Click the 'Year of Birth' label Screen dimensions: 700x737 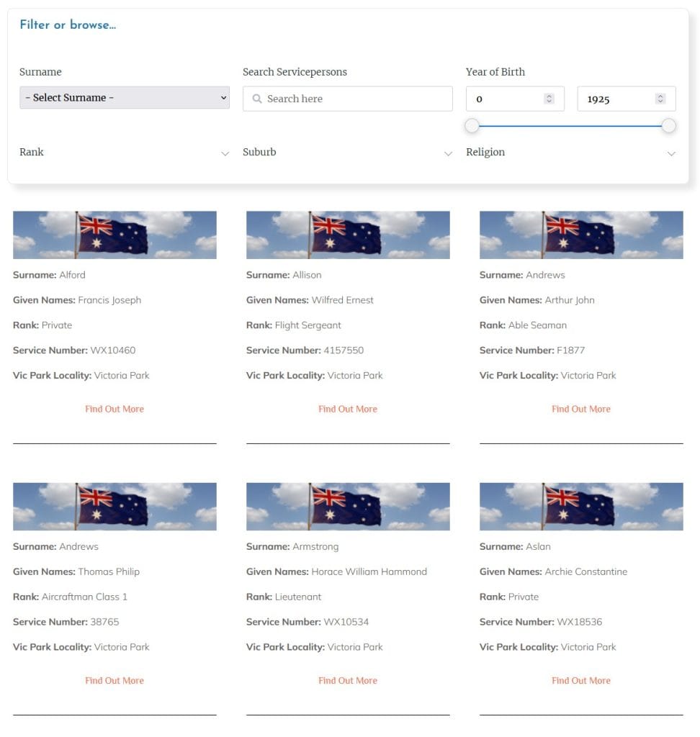(495, 72)
